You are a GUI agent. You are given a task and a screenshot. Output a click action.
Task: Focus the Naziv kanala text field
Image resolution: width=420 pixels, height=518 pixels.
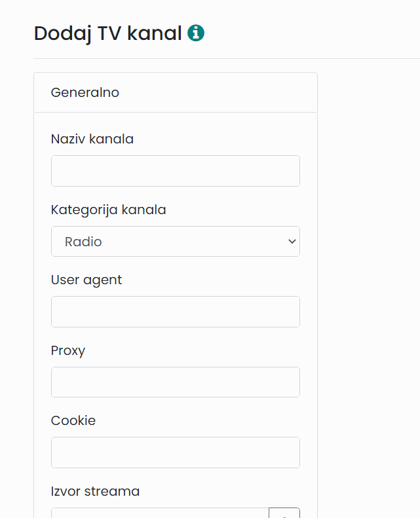[x=176, y=171]
